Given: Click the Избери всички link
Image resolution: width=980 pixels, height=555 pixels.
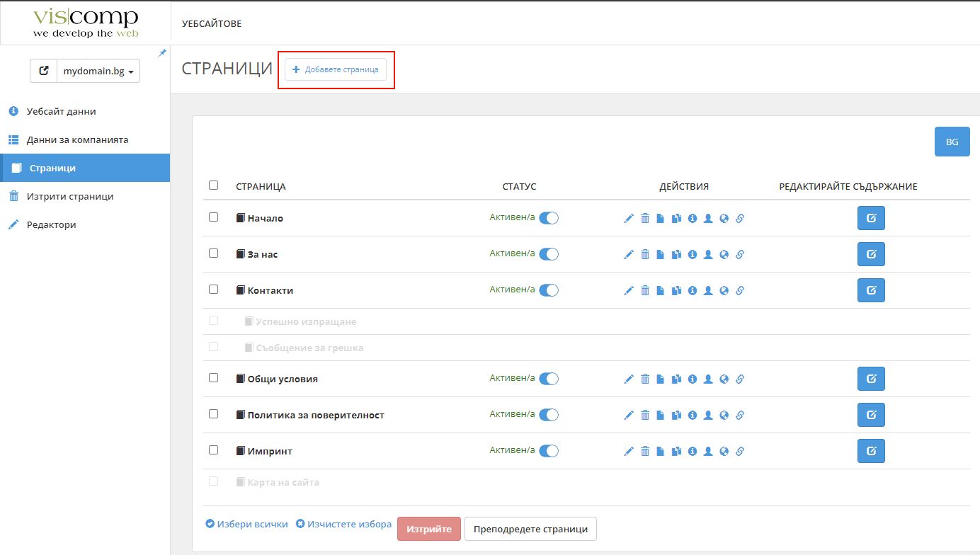Looking at the screenshot, I should pyautogui.click(x=246, y=525).
